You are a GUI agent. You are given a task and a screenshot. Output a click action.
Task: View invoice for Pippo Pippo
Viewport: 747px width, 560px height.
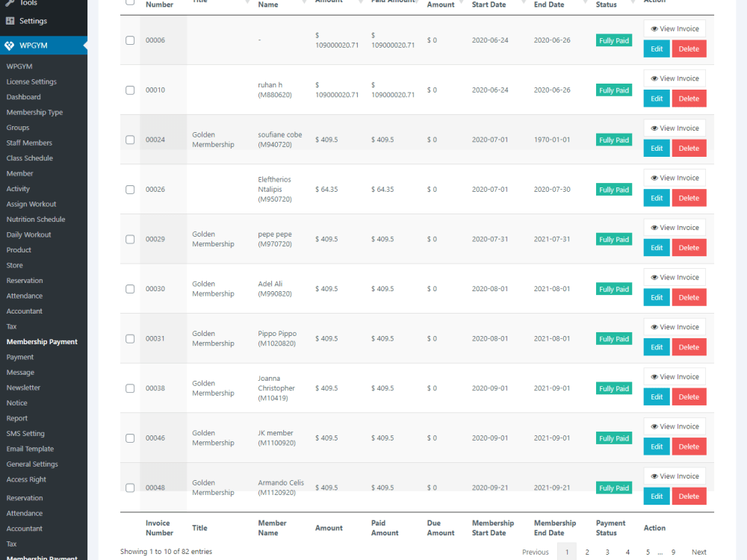[x=675, y=327]
